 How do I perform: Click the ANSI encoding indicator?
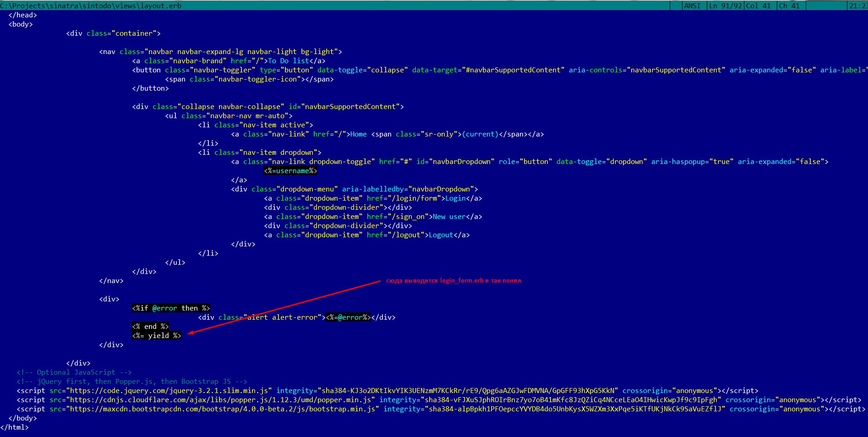point(692,5)
